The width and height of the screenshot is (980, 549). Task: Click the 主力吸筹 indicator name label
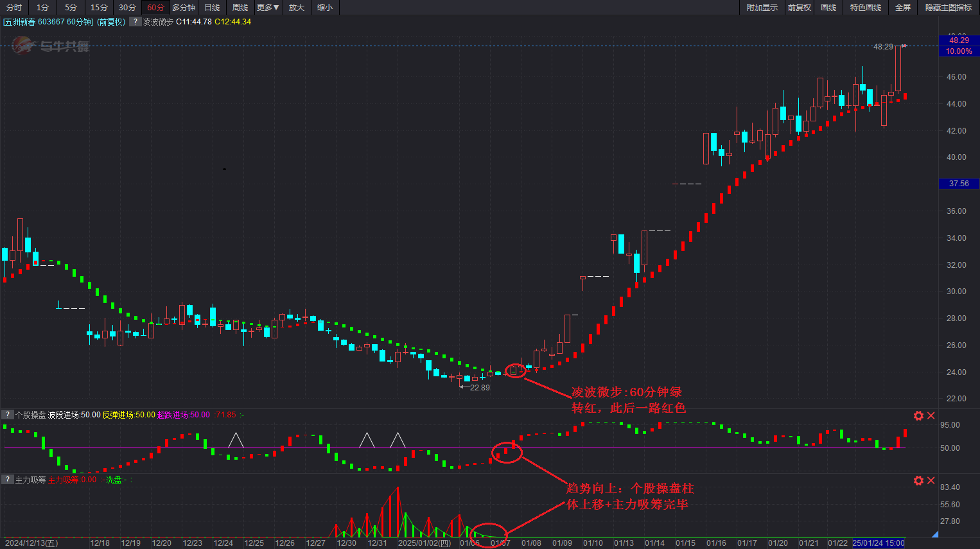coord(31,480)
